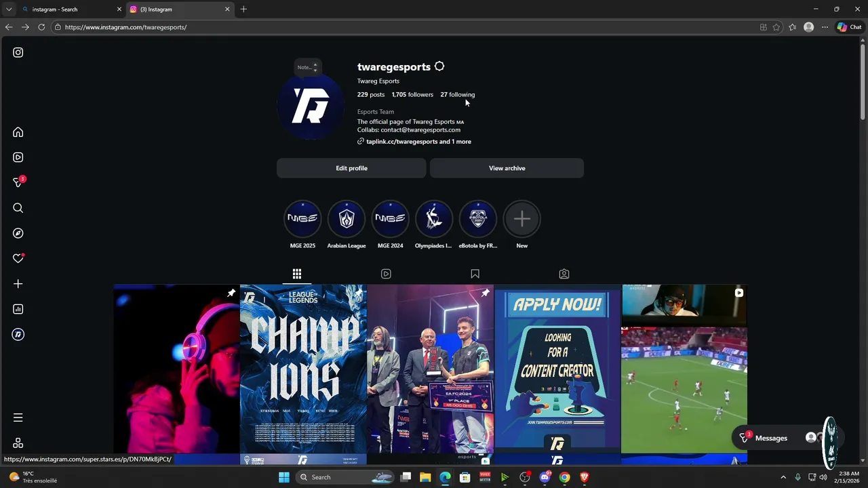
Task: Open the More hamburger menu in sidebar
Action: click(x=18, y=418)
